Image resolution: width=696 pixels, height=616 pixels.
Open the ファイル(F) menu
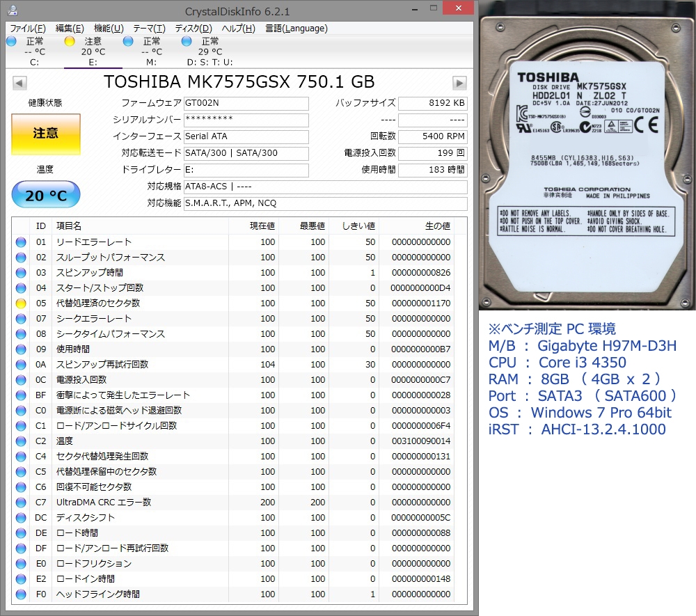pyautogui.click(x=28, y=29)
